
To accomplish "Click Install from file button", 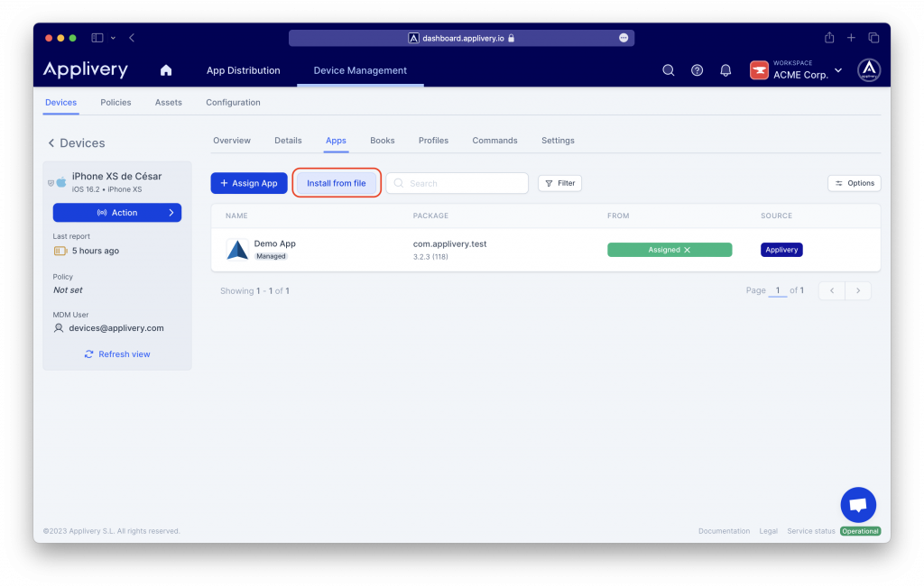I will 337,183.
